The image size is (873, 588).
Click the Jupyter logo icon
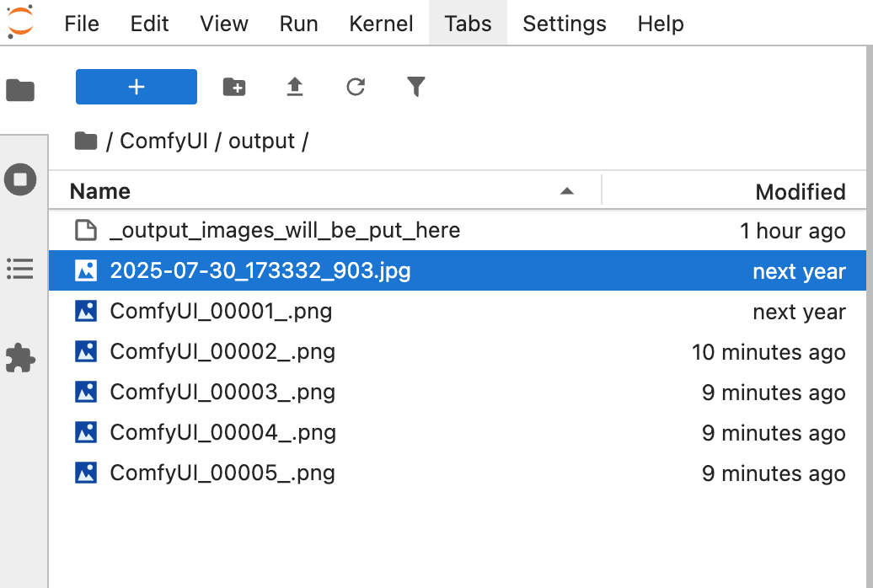click(20, 22)
